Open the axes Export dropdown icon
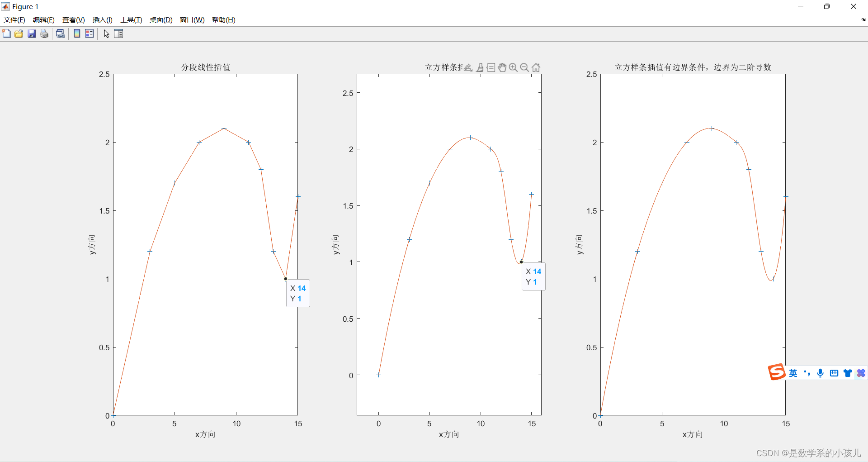The width and height of the screenshot is (868, 462). click(x=468, y=67)
